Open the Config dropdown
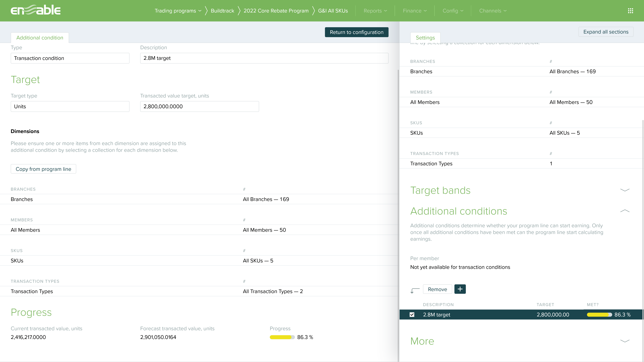The width and height of the screenshot is (644, 362). [x=452, y=11]
